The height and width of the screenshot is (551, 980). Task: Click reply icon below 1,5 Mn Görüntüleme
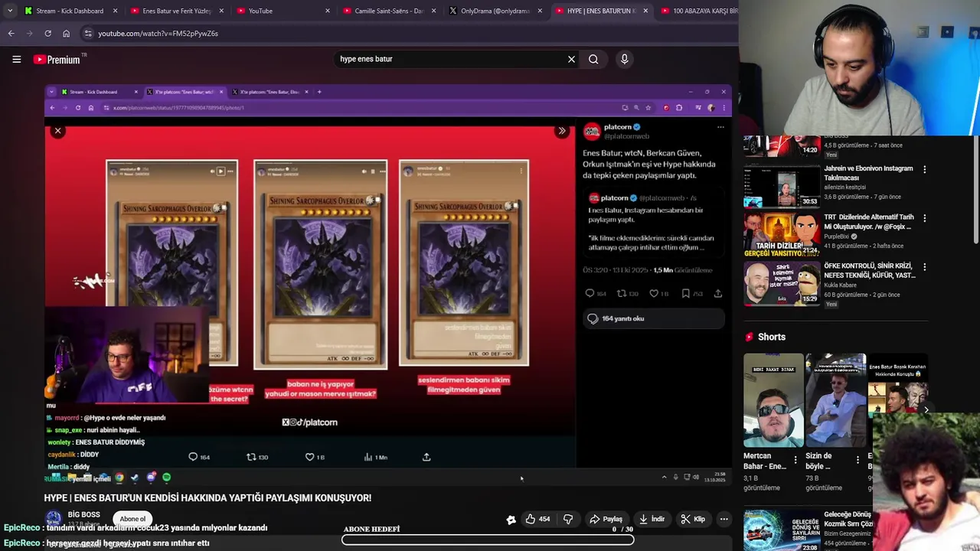[590, 293]
